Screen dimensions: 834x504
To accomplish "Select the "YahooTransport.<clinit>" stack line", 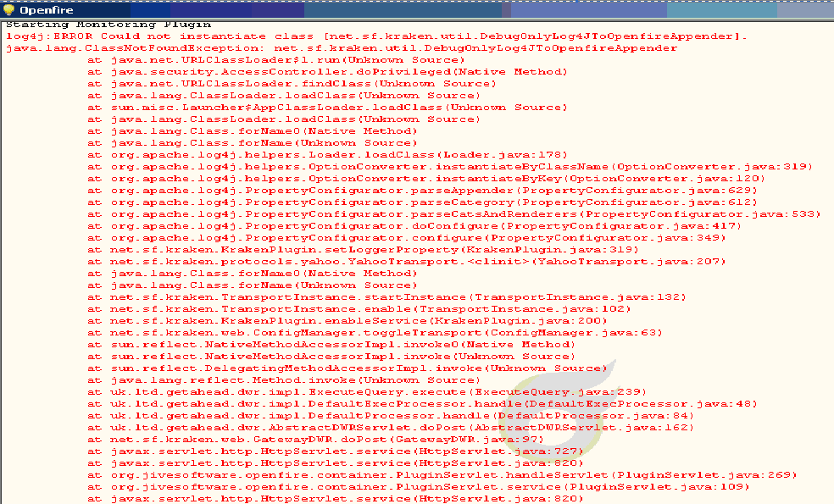I will (406, 262).
